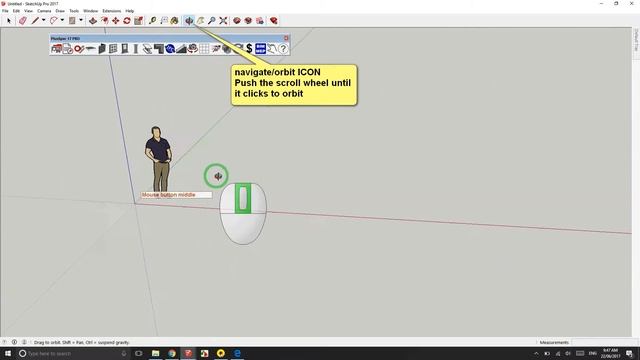Screen dimensions: 640x360
Task: Click the person scale figure in the model
Action: click(x=159, y=160)
